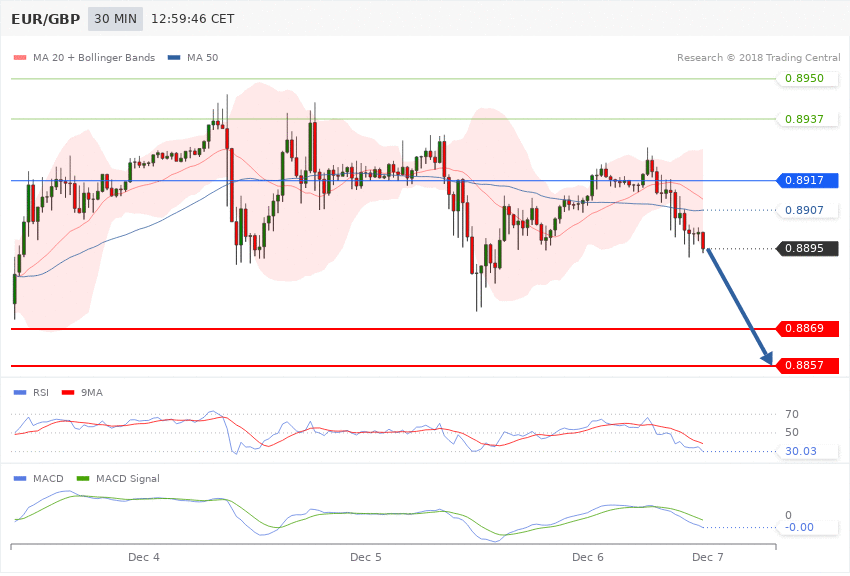The image size is (850, 576).
Task: Click the Dec 7 date label
Action: point(707,557)
